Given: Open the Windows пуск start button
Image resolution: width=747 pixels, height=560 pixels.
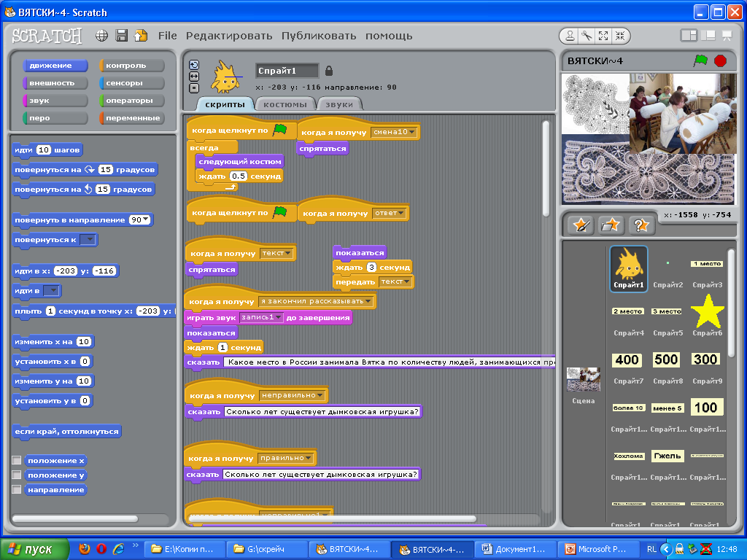Looking at the screenshot, I should (34, 549).
